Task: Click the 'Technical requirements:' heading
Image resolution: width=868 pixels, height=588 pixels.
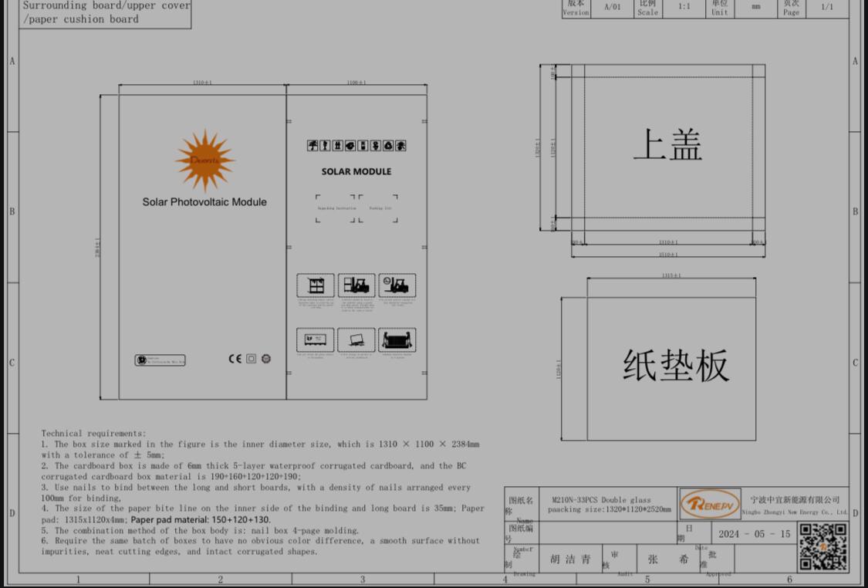Action: [x=93, y=434]
